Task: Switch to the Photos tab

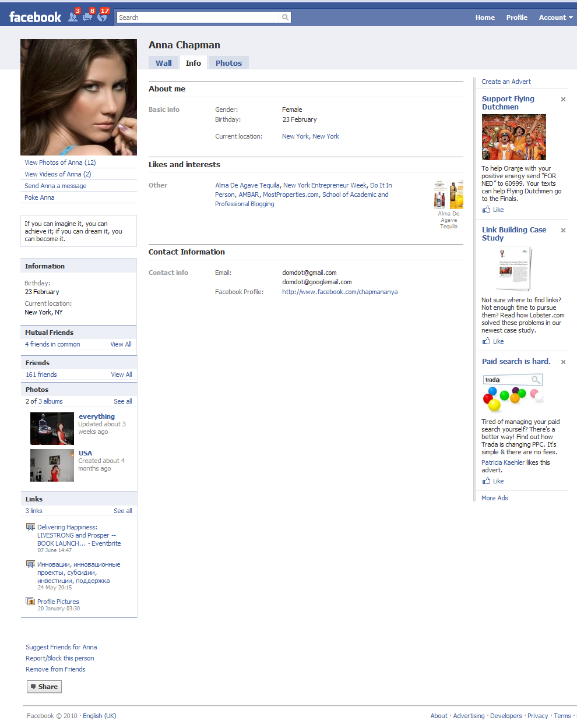Action: click(228, 63)
